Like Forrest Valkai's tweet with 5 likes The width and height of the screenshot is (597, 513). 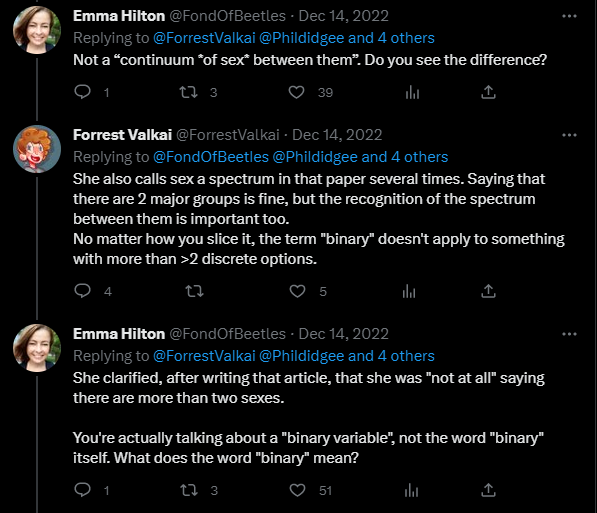297,291
